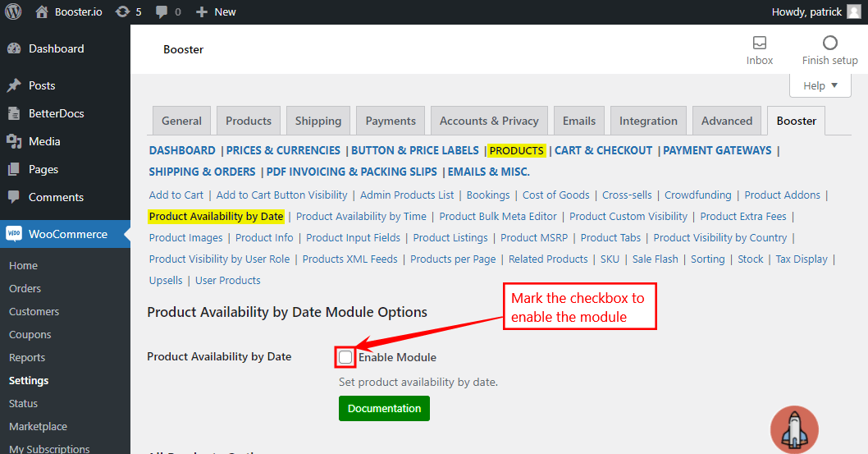Open patrick's user avatar

(x=854, y=11)
